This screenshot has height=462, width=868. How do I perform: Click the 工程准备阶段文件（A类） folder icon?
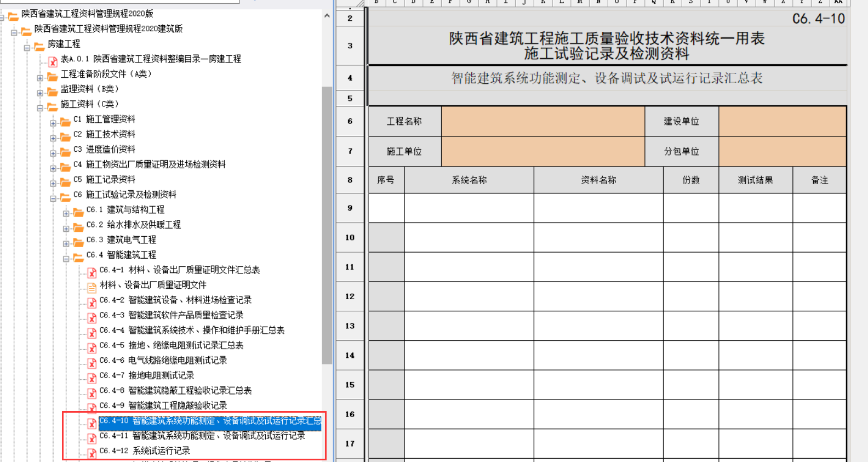coord(53,76)
